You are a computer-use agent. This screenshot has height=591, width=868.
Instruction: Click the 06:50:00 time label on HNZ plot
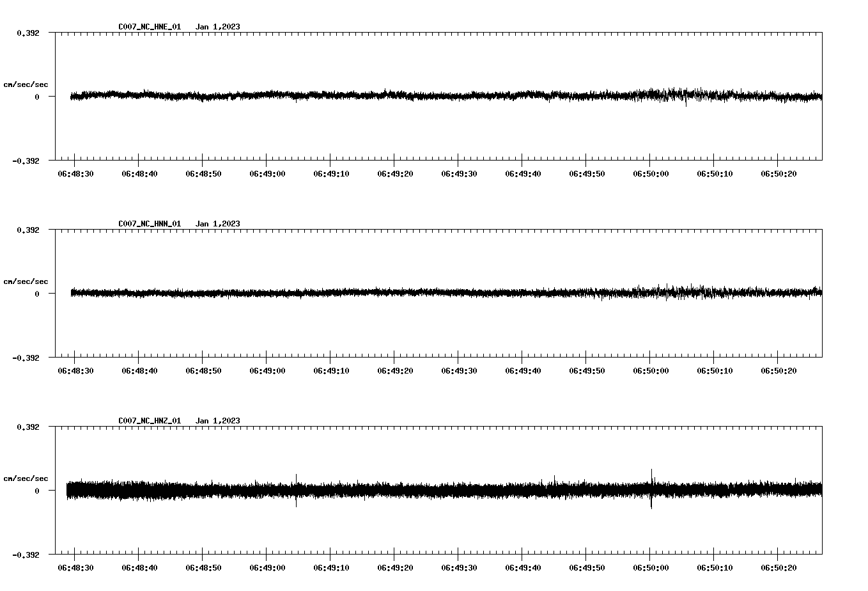tap(651, 568)
